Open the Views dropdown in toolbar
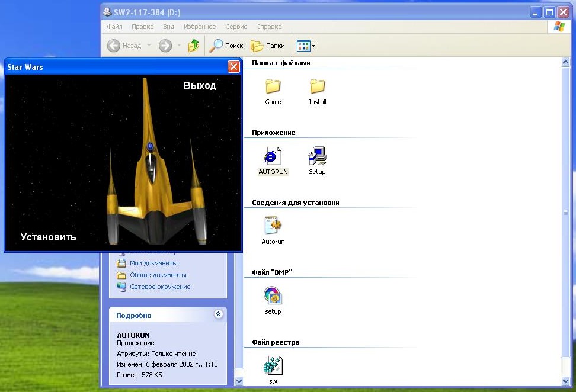The height and width of the screenshot is (392, 576). [x=306, y=46]
